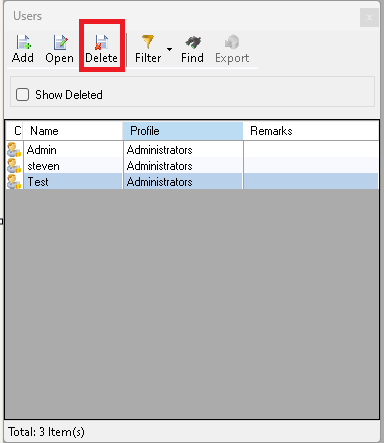Click the Export toolbar icon
Image resolution: width=384 pixels, height=443 pixels.
click(232, 42)
